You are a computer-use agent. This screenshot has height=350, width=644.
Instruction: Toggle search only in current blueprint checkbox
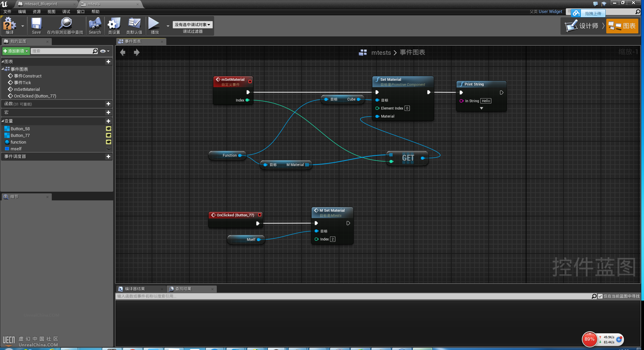pyautogui.click(x=600, y=296)
